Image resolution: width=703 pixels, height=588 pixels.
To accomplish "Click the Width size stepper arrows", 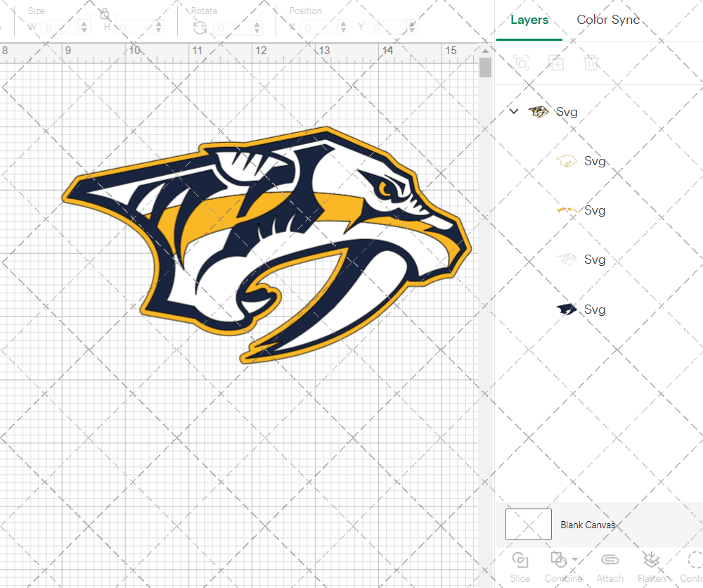I will pyautogui.click(x=84, y=27).
